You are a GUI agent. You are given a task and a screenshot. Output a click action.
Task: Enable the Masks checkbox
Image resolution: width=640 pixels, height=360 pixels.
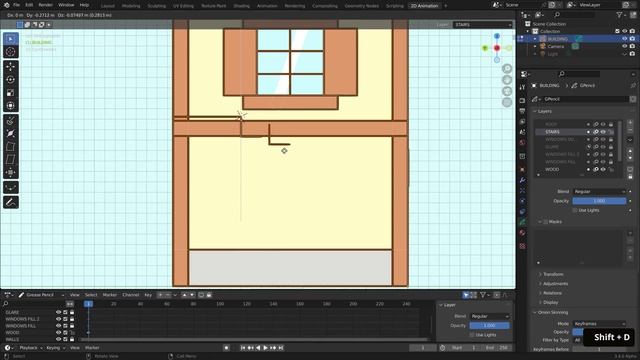coord(546,222)
